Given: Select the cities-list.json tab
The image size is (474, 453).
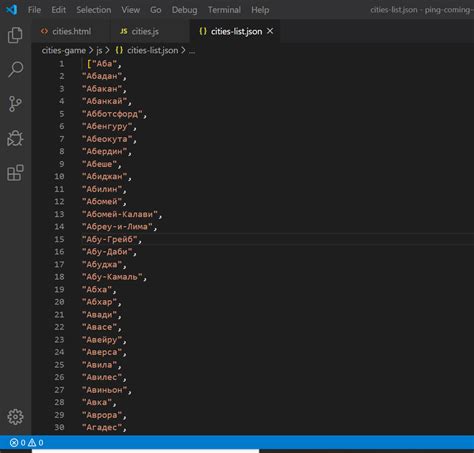Looking at the screenshot, I should coord(235,31).
